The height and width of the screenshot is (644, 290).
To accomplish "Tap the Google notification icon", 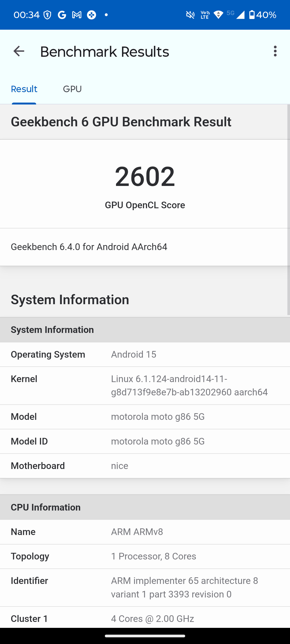I will pos(62,15).
